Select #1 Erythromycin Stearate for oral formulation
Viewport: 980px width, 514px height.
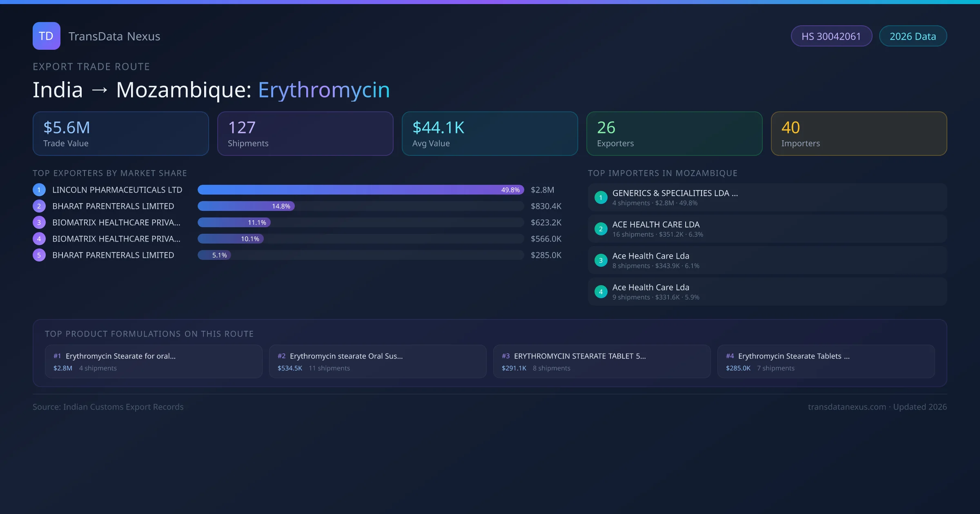click(x=153, y=361)
